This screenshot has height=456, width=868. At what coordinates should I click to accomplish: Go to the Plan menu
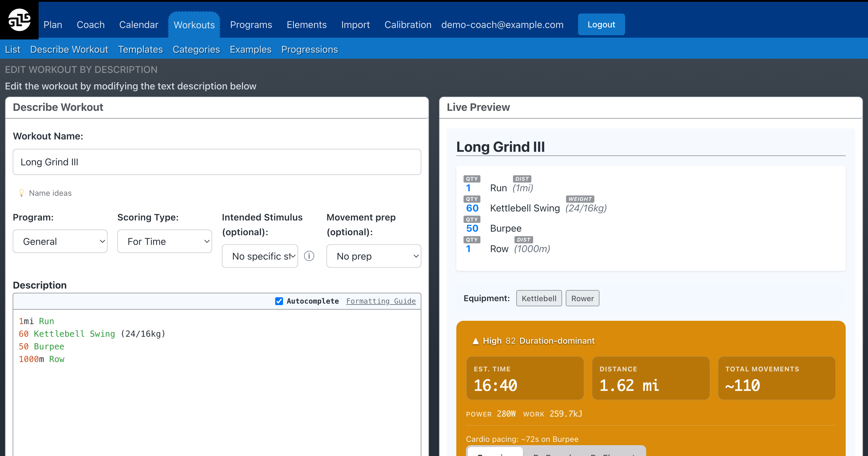[53, 25]
